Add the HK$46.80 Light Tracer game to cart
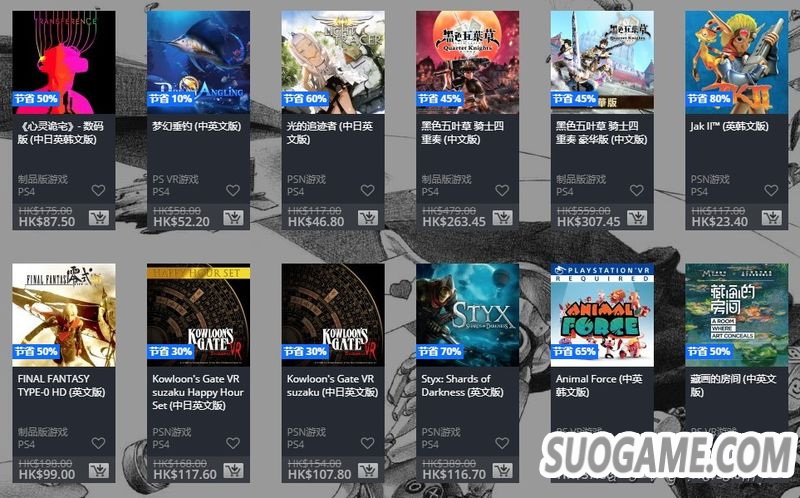 (x=367, y=218)
